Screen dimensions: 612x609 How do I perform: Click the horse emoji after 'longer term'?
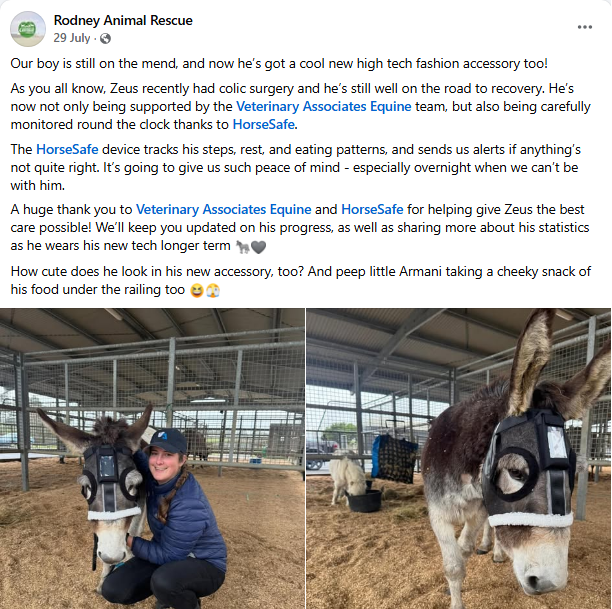tap(242, 246)
